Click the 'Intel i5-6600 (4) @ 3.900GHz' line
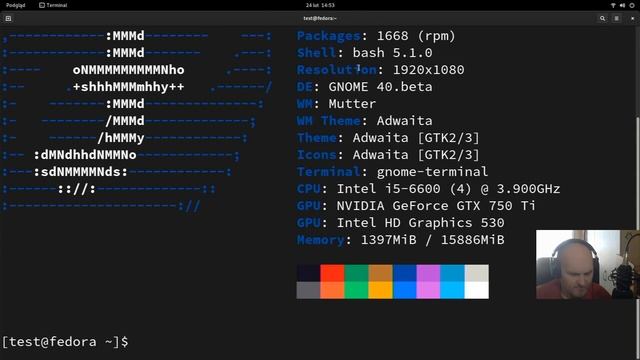Viewport: 640px width, 360px height. pos(448,189)
